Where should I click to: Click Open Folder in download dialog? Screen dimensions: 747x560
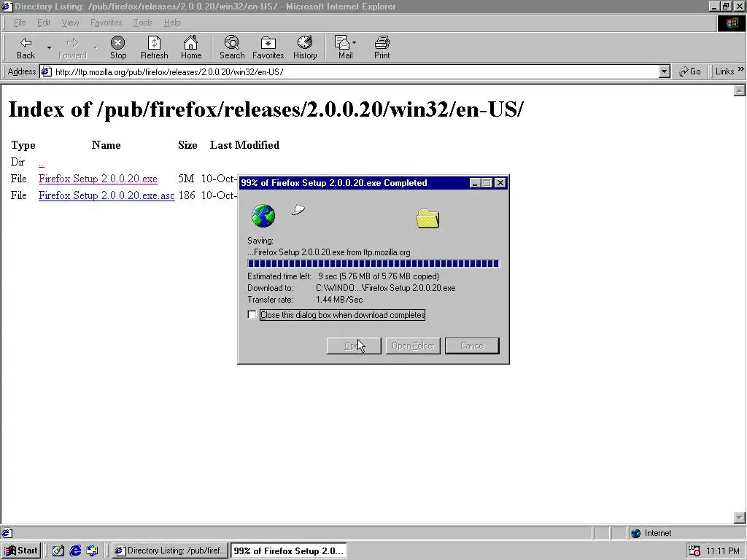413,346
